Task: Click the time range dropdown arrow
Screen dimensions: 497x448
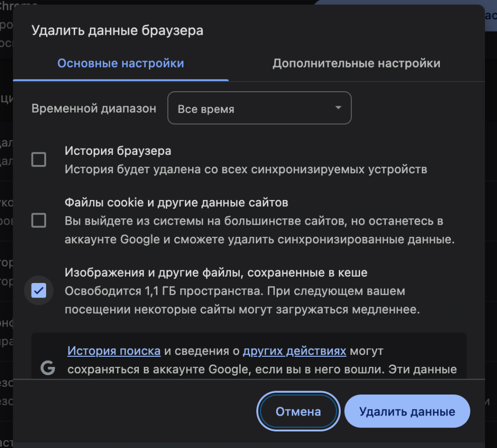Action: [x=338, y=108]
